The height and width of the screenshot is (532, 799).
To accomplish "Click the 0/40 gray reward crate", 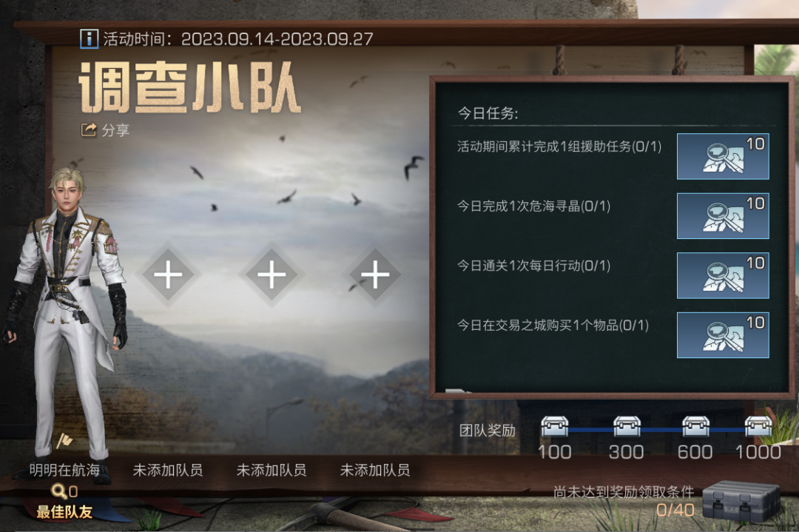I will pyautogui.click(x=741, y=502).
